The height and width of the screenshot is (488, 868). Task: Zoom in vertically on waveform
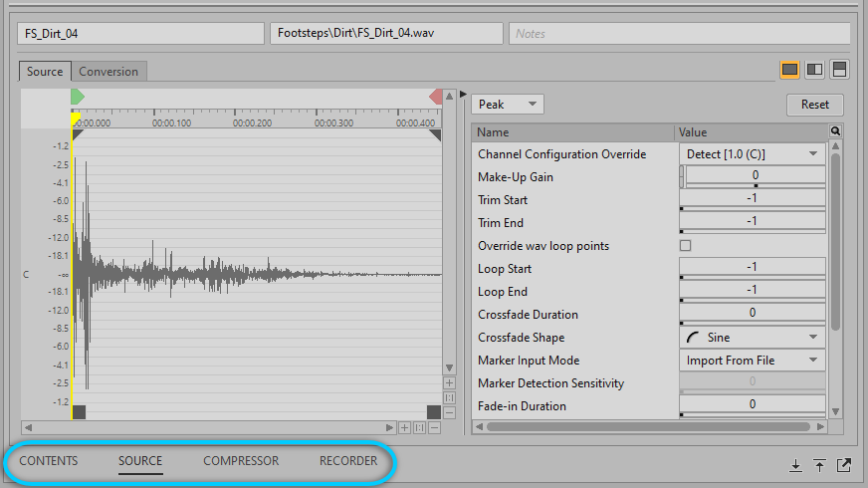pyautogui.click(x=449, y=382)
